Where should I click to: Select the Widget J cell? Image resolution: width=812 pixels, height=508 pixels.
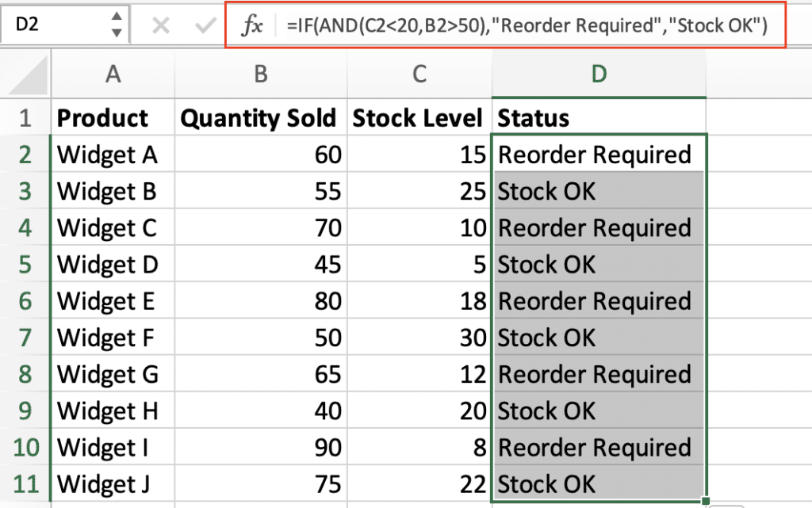coord(113,483)
